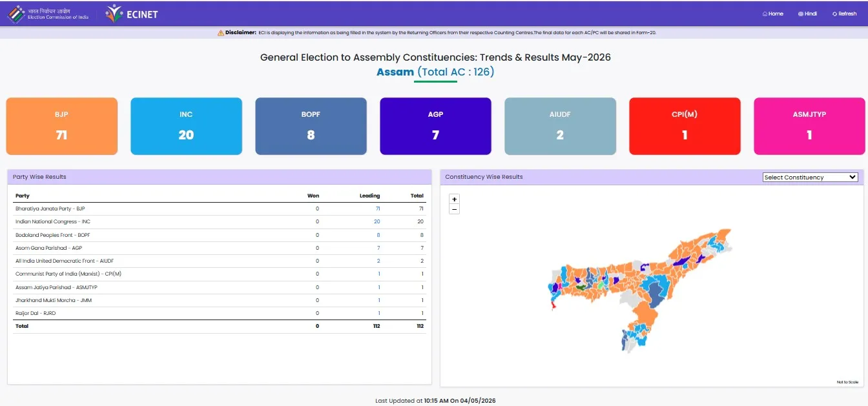Open the INC 20 seats card
The height and width of the screenshot is (406, 868).
pyautogui.click(x=186, y=127)
